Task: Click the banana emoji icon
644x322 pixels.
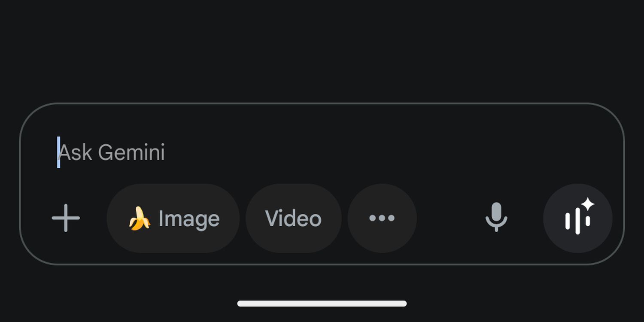Action: click(140, 218)
